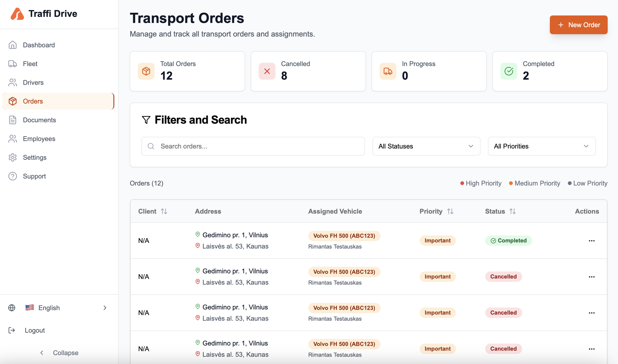Click the Logout arrow icon
The height and width of the screenshot is (364, 618).
pos(12,330)
